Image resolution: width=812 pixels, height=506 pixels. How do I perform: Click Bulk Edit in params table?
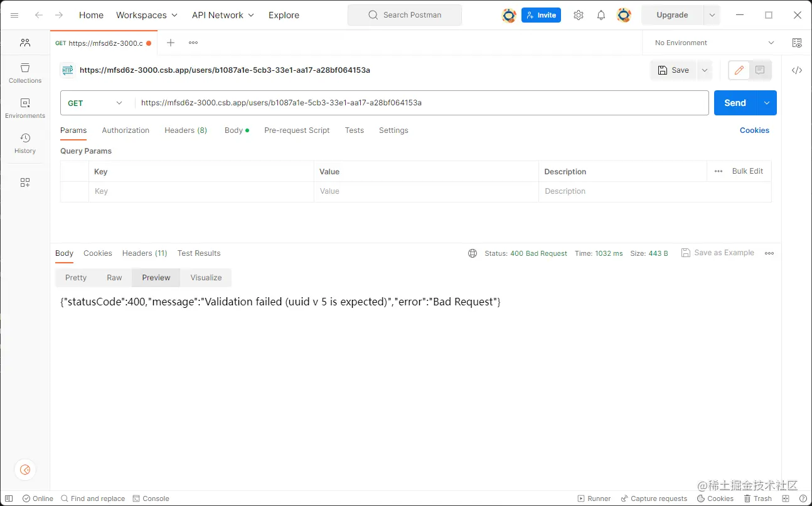pos(747,171)
